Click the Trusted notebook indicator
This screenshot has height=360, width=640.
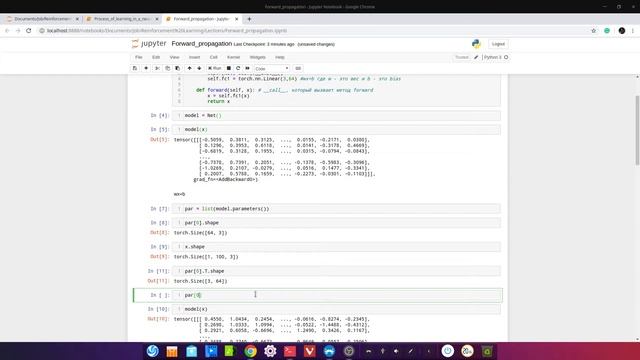click(x=462, y=57)
